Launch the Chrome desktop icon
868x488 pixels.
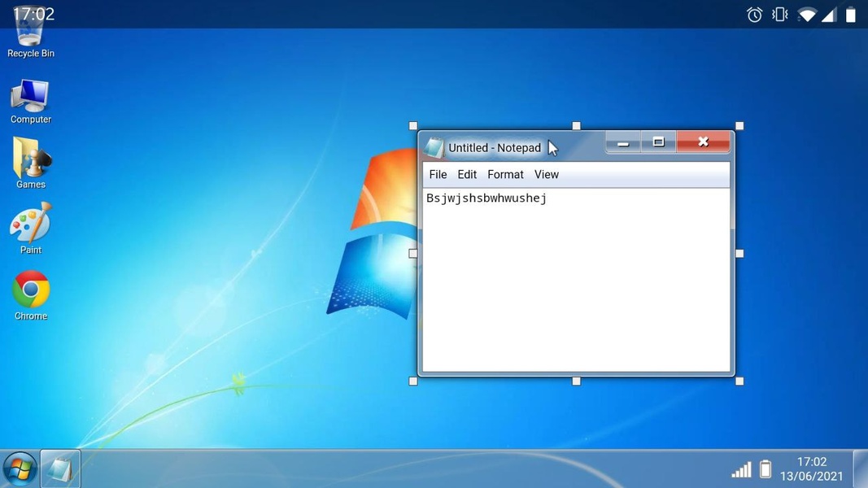click(x=30, y=295)
